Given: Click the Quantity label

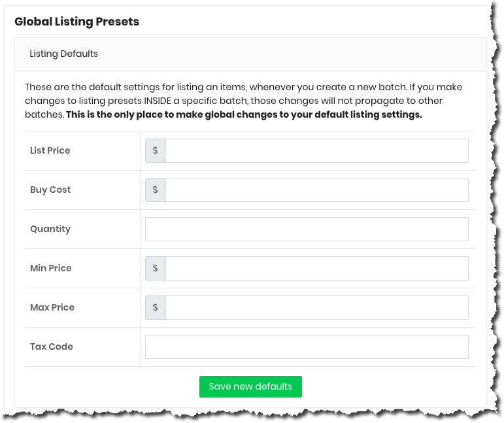Looking at the screenshot, I should [50, 229].
